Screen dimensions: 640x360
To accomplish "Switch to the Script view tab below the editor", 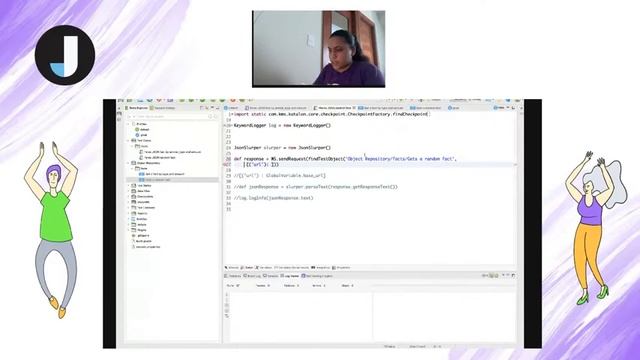I will click(x=247, y=268).
